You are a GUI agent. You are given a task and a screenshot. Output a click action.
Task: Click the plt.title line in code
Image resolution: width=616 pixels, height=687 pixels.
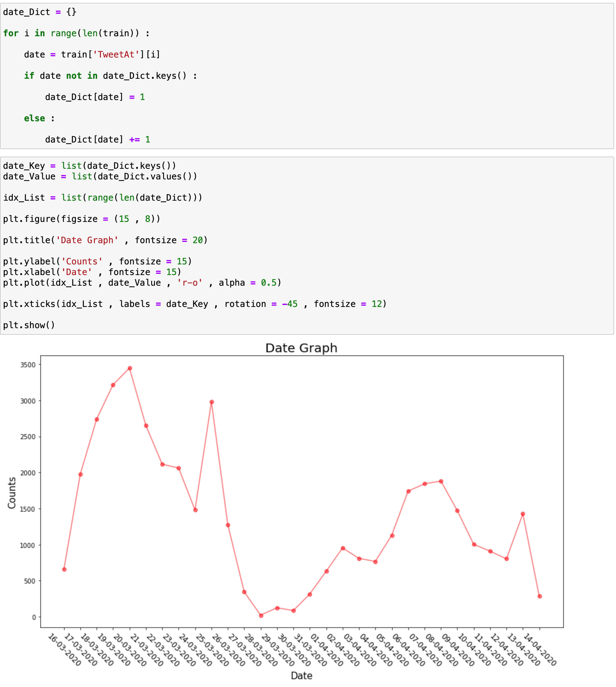pos(105,240)
